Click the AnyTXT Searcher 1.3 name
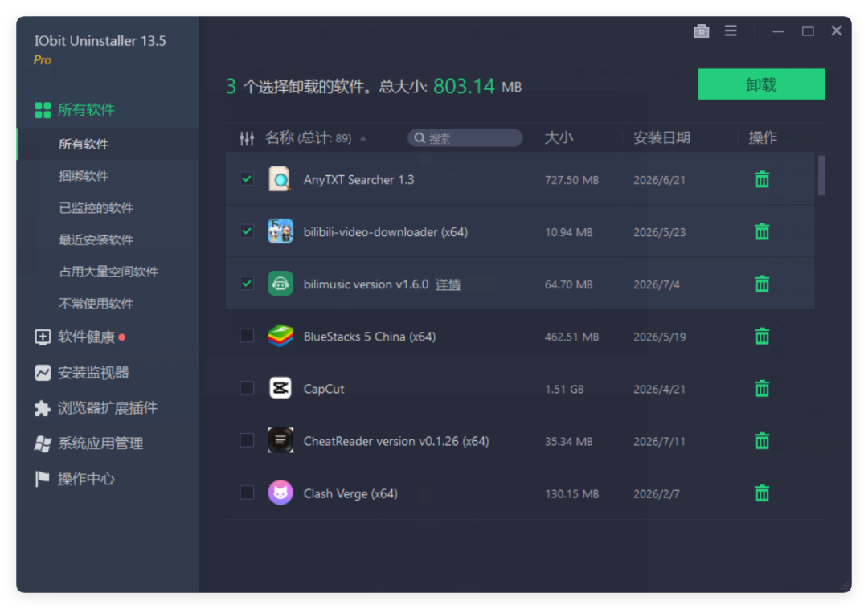868x609 pixels. 358,180
